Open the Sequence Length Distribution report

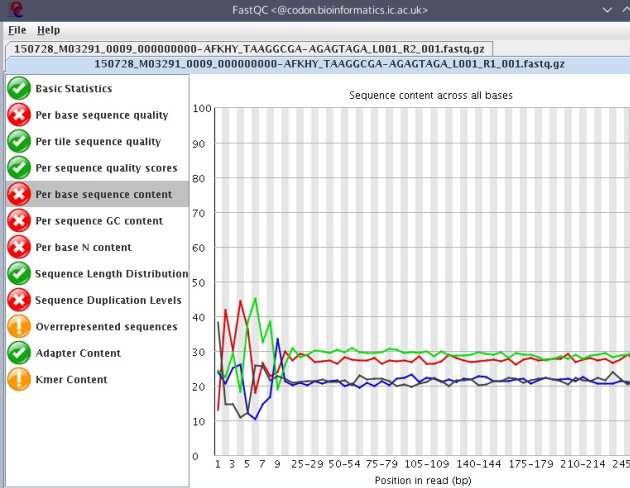[x=111, y=273]
